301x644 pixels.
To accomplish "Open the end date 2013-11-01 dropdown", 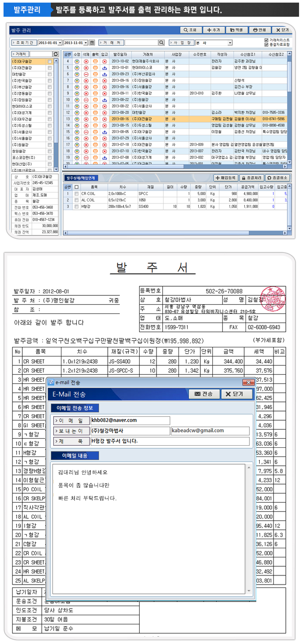I will pyautogui.click(x=86, y=43).
